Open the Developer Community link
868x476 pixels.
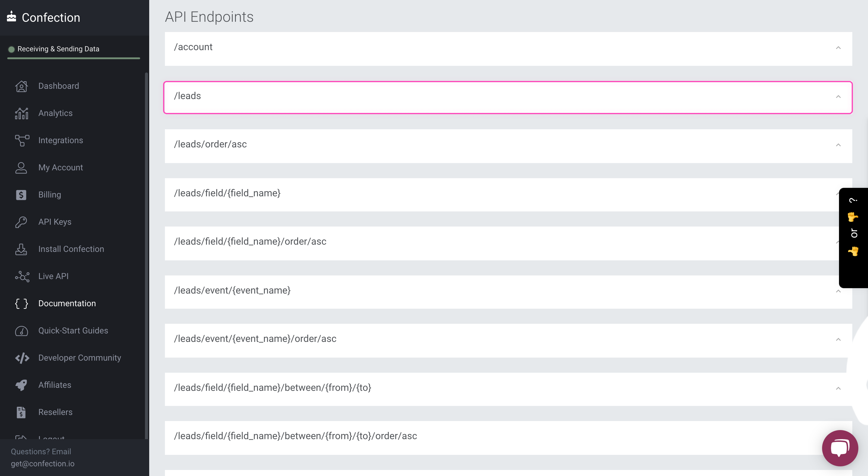click(x=79, y=358)
